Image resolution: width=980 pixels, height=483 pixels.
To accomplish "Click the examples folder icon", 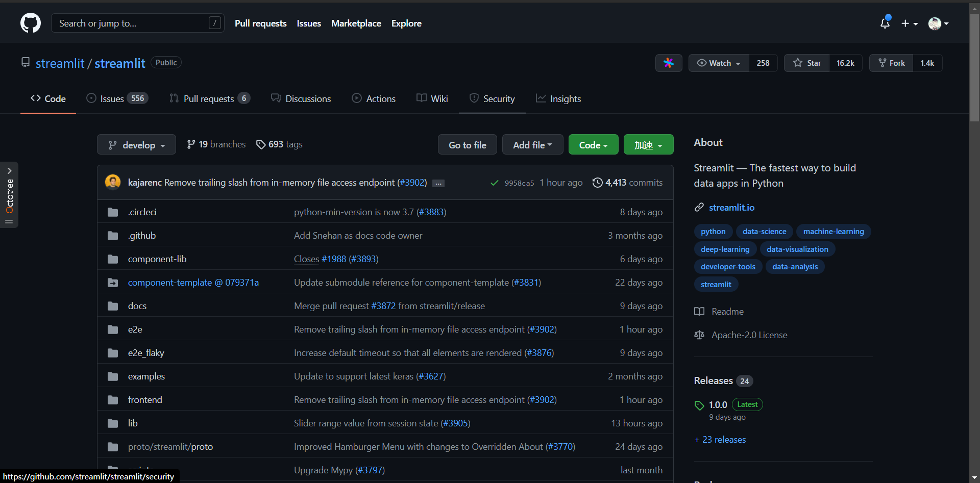I will tap(113, 376).
